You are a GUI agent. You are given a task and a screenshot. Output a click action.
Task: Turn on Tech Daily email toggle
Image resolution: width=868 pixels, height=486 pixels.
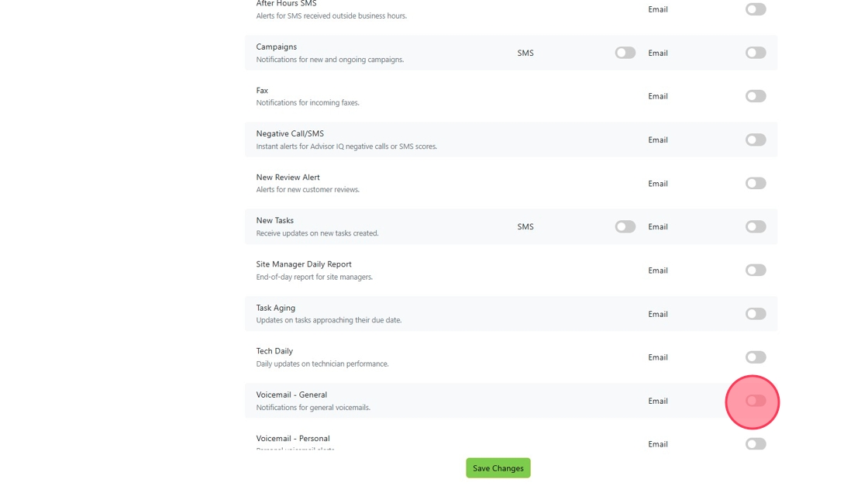click(756, 357)
